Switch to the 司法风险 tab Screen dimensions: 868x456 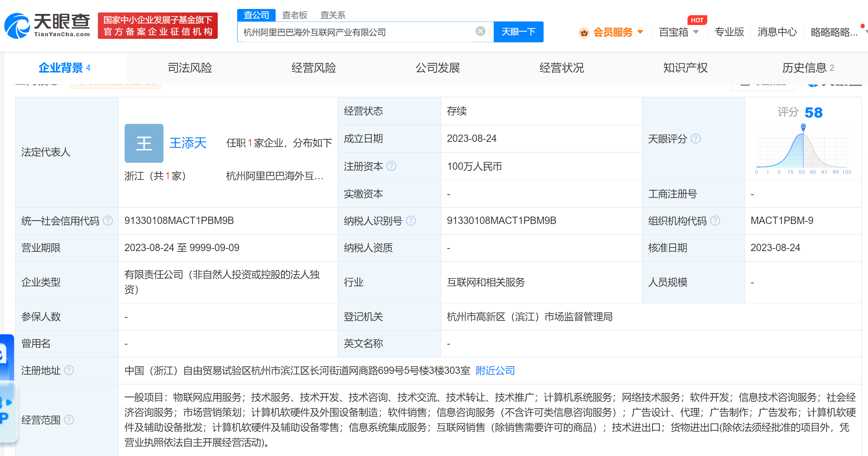pos(190,68)
